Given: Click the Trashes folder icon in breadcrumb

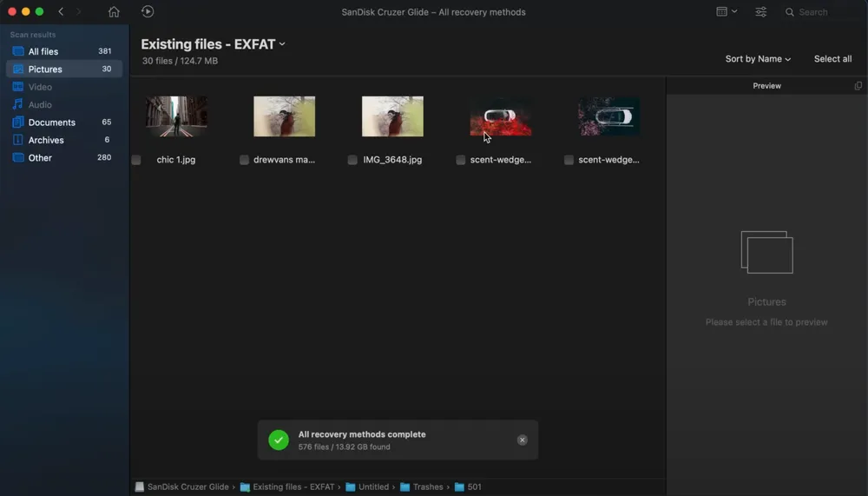Looking at the screenshot, I should click(404, 486).
